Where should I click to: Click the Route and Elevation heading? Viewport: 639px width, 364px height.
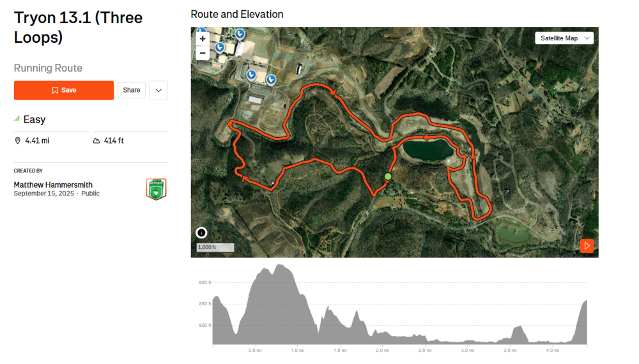coord(237,14)
